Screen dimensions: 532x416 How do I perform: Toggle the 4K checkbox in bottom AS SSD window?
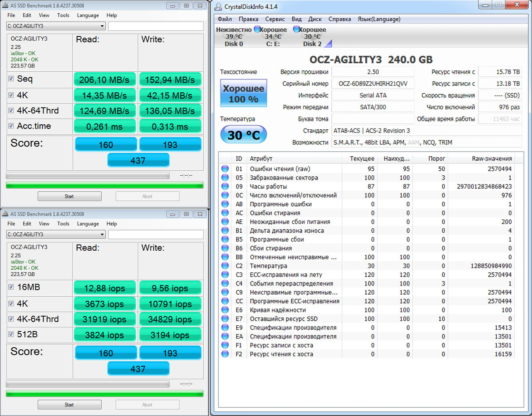point(11,304)
